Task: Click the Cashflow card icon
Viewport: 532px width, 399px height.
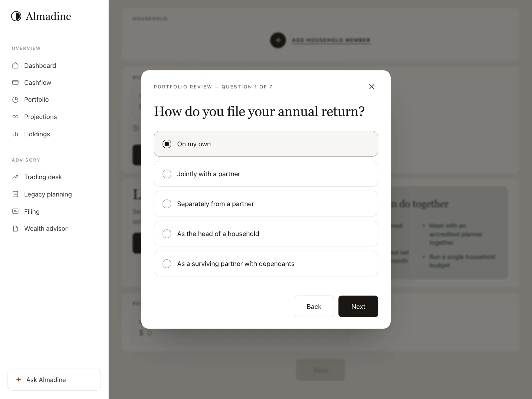Action: tap(15, 82)
